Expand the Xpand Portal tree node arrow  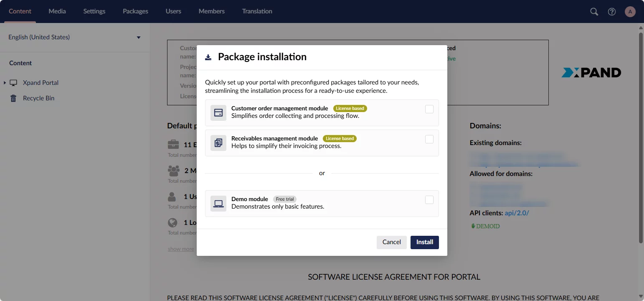tap(5, 83)
